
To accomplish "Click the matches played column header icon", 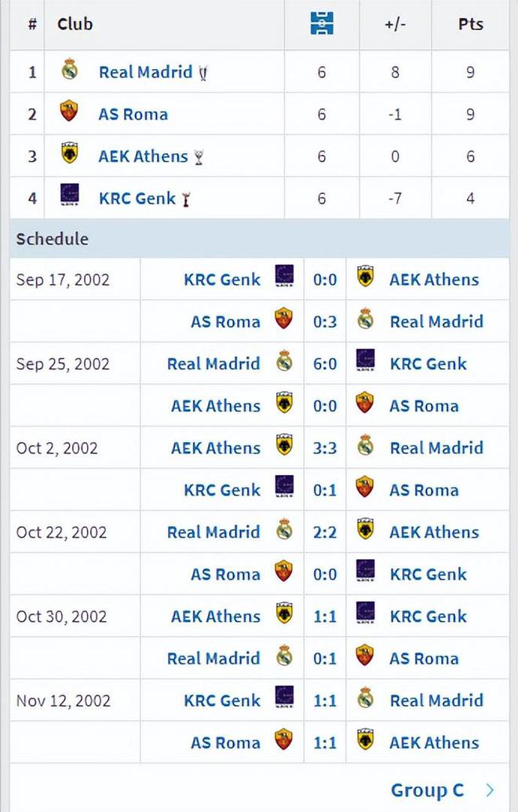I will coord(322,24).
